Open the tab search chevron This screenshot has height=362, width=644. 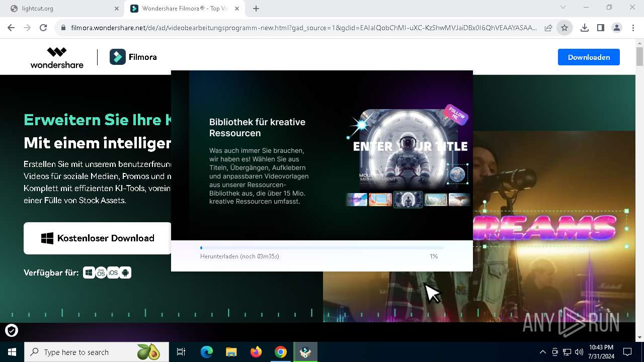click(563, 7)
